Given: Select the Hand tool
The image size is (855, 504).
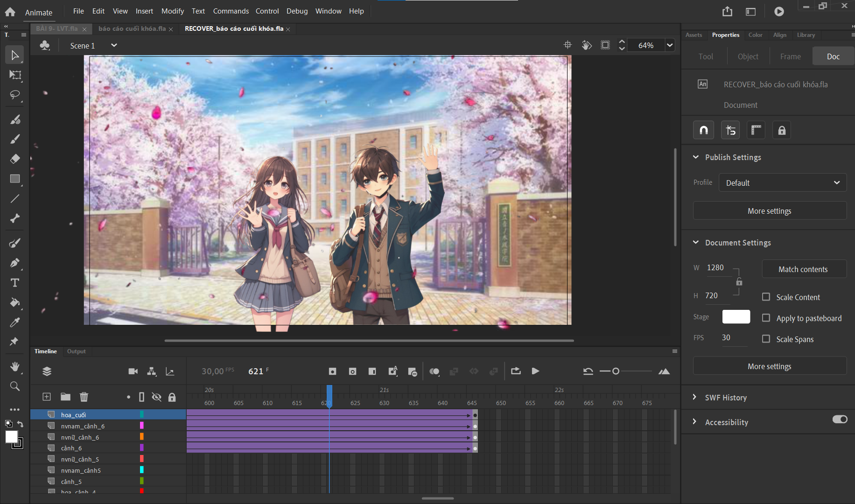Looking at the screenshot, I should (15, 367).
